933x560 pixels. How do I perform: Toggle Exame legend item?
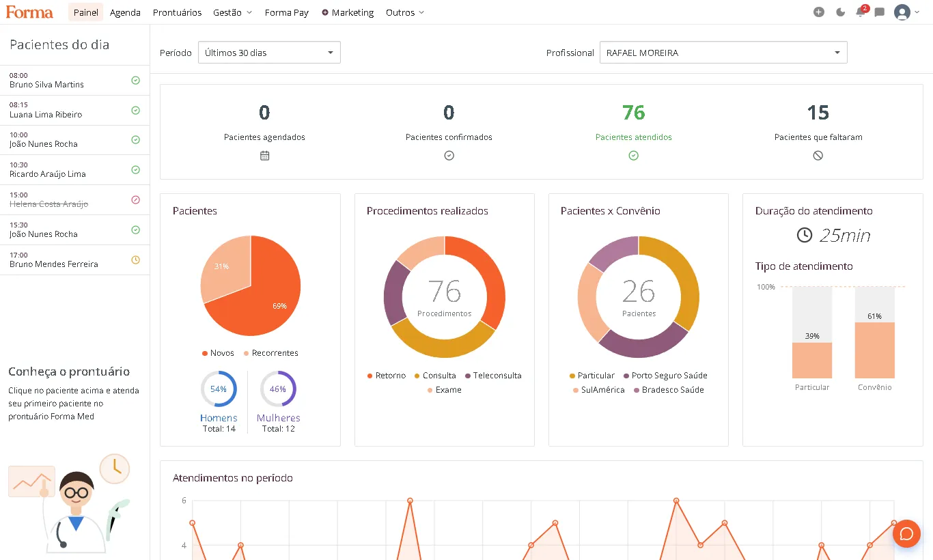pyautogui.click(x=444, y=390)
